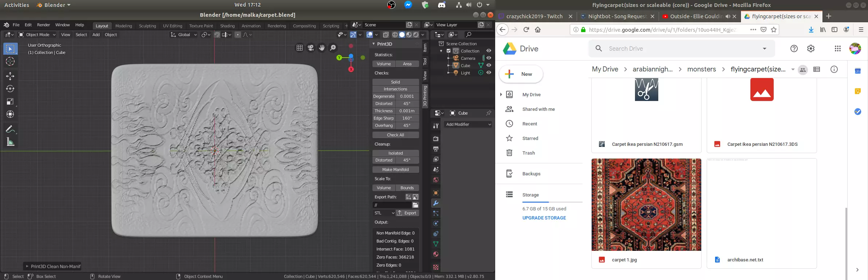The image size is (868, 280).
Task: Select the Annotate pencil tool
Action: [10, 129]
